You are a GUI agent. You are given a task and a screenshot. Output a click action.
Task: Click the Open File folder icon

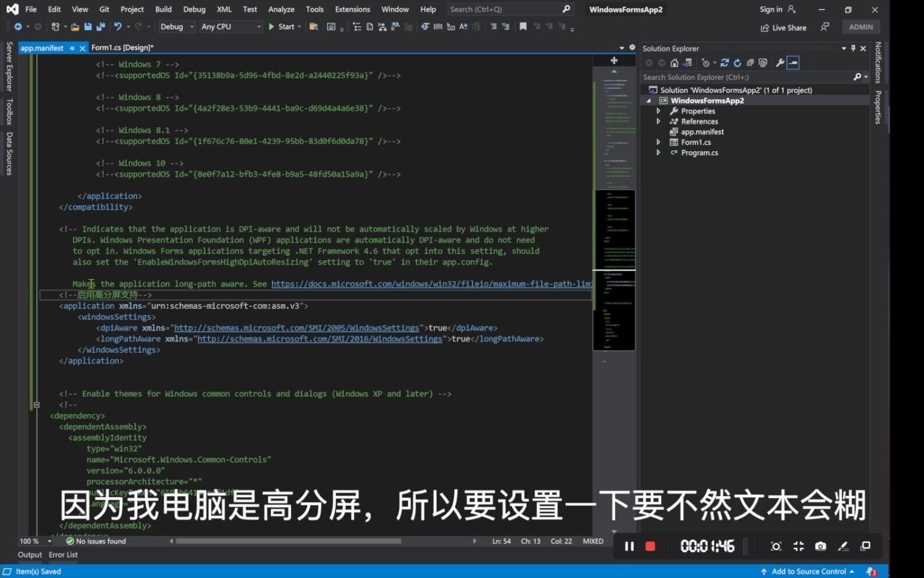coord(75,26)
